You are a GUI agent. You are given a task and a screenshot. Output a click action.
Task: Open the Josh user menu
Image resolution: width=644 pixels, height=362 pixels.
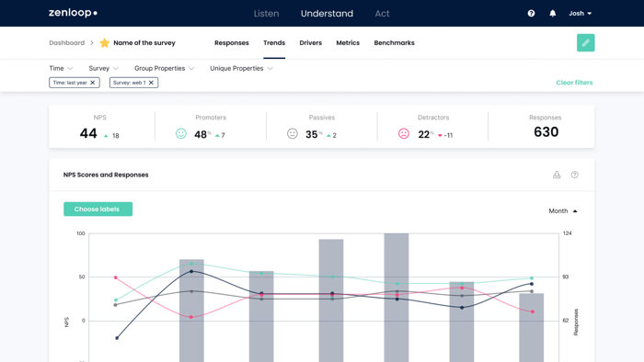click(x=580, y=13)
